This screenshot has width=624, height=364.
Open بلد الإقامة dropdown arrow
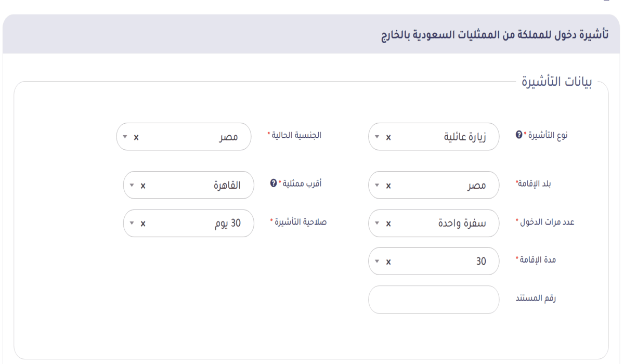(377, 185)
